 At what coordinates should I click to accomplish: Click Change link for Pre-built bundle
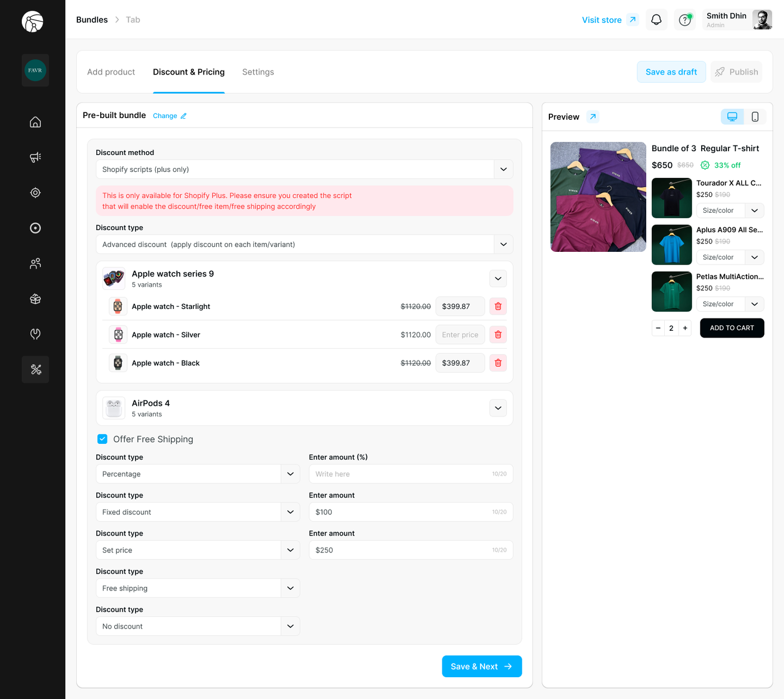[170, 116]
